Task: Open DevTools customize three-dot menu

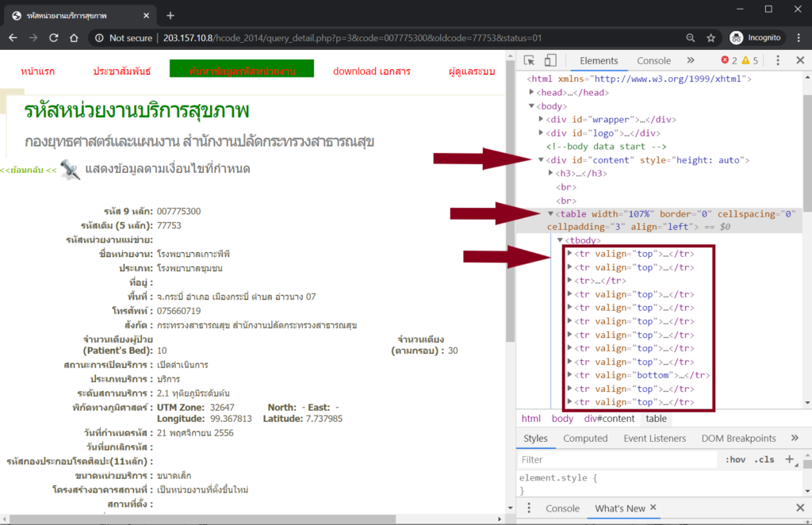Action: (778, 61)
